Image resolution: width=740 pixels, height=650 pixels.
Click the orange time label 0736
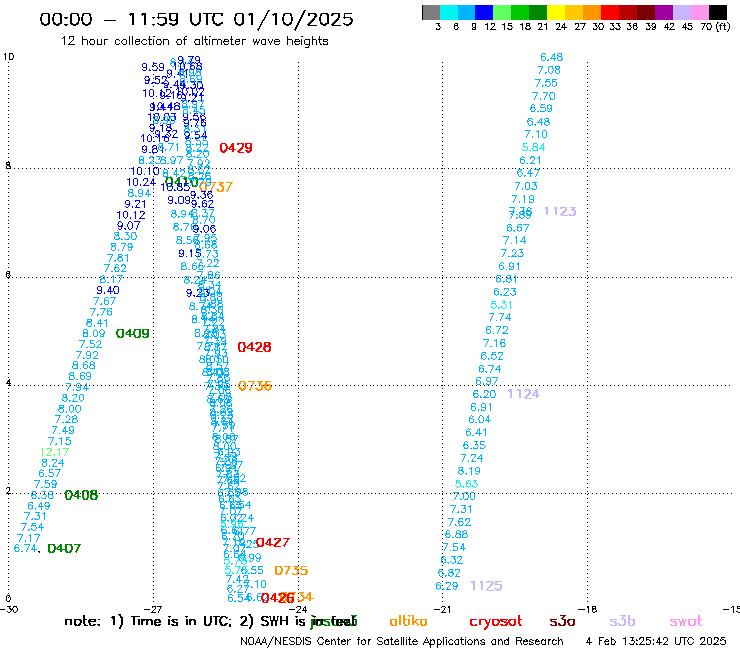[x=255, y=386]
